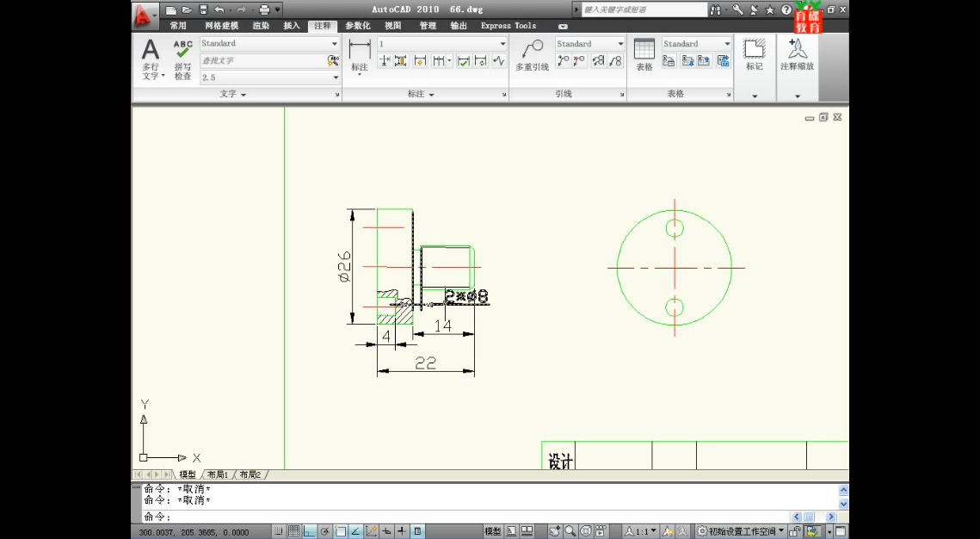Run the Spell Check (拼写检查) tool
Viewport: 980px width, 539px height.
coord(182,59)
